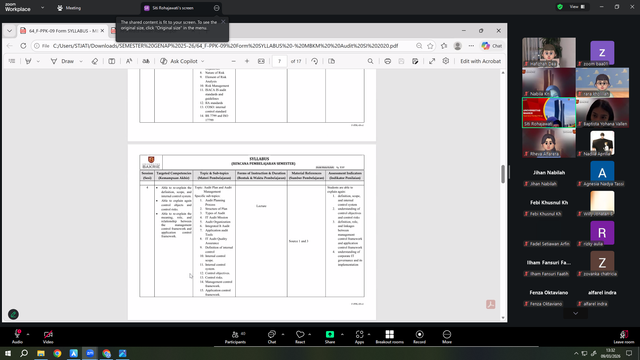Enter full screen via expand arrows icon
The width and height of the screenshot is (640, 360).
click(432, 61)
